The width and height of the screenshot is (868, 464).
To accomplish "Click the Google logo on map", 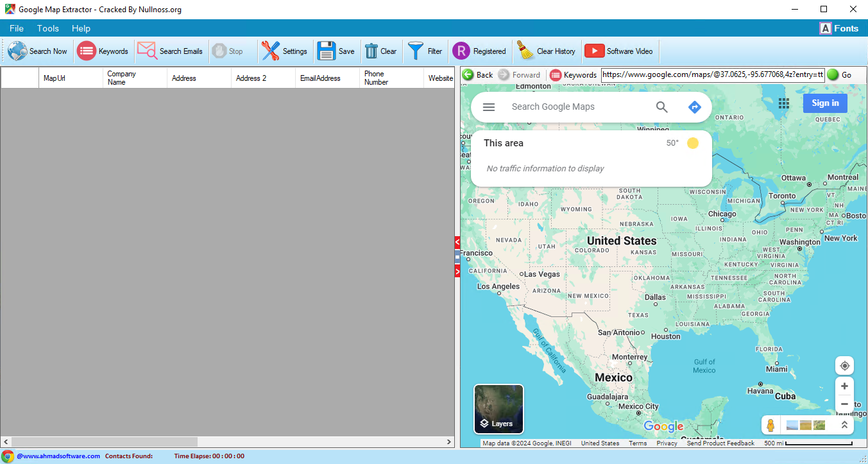I will [x=663, y=427].
